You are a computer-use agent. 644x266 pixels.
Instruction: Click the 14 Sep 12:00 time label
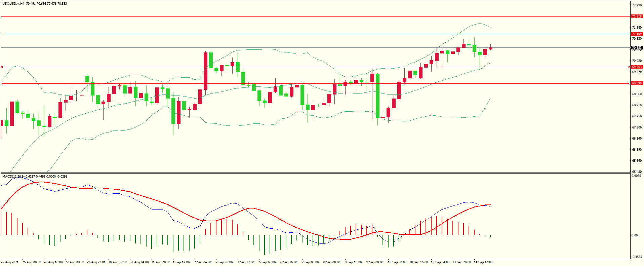coord(483,262)
